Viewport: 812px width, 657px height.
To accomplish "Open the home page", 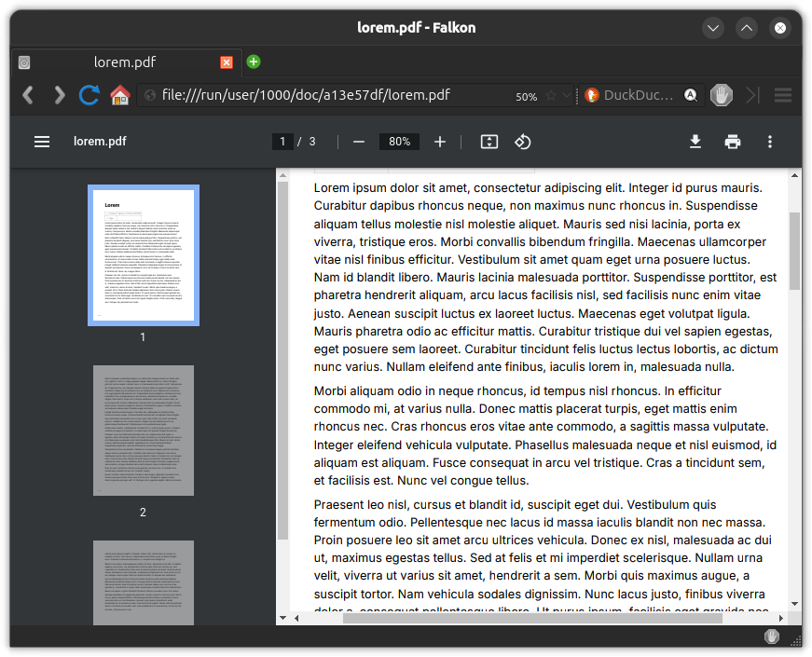I will tap(119, 95).
